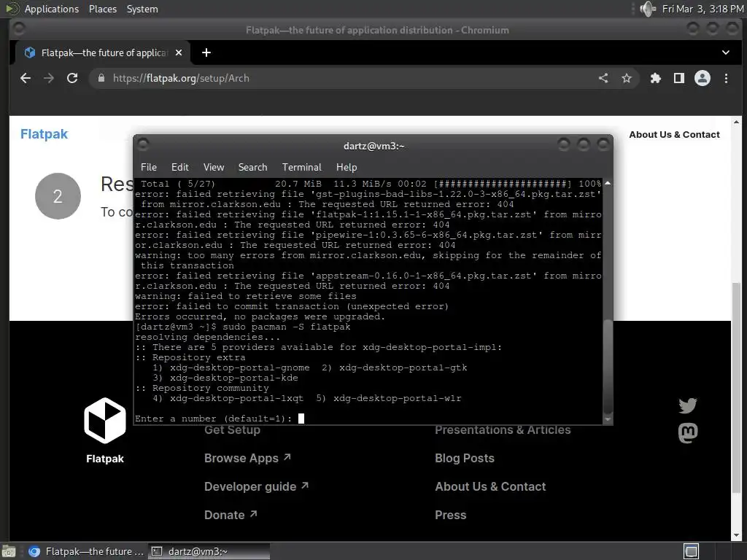This screenshot has height=560, width=747.
Task: Click step 2 circle on page
Action: click(x=58, y=196)
